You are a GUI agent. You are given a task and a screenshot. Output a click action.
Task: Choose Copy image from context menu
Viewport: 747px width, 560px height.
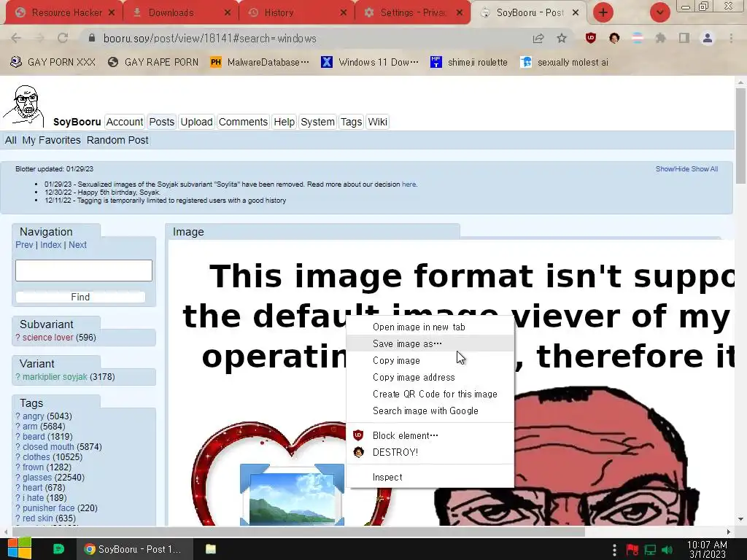pyautogui.click(x=430, y=360)
